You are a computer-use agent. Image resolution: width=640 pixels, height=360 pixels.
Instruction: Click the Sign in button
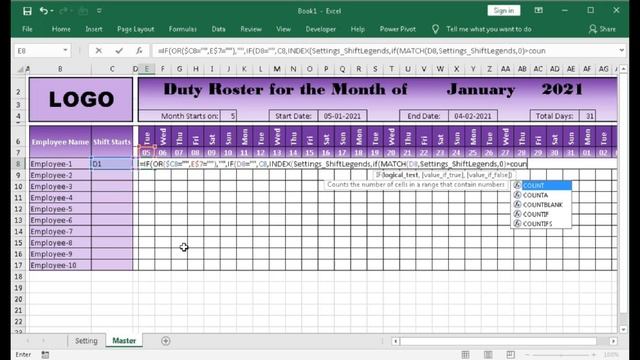coord(504,11)
